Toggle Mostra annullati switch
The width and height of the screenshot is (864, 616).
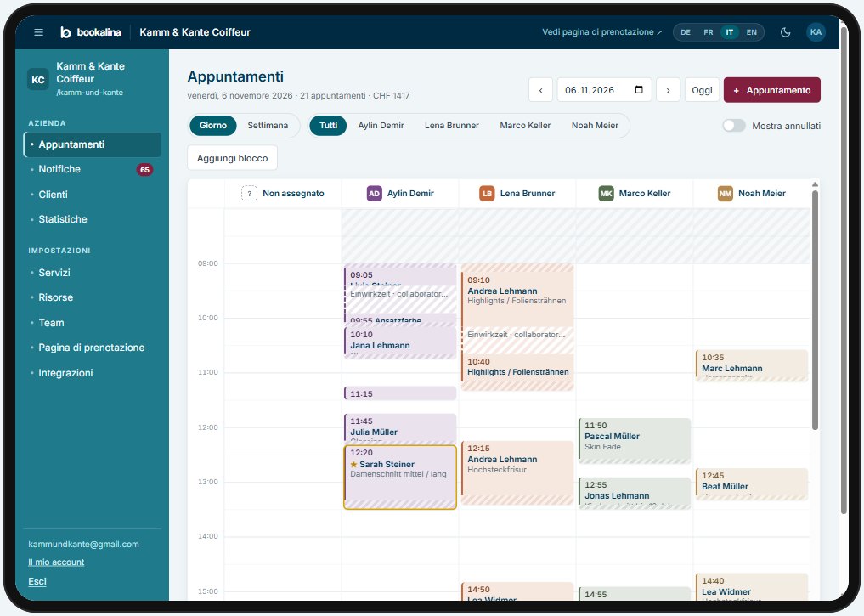coord(734,126)
